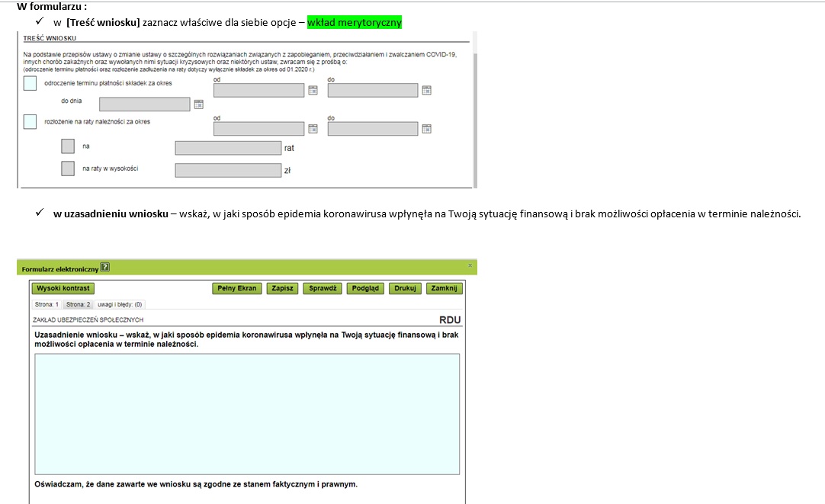Focus the 'do' date field for odroczenie okres
Viewport: 825px width, 504px height.
(373, 91)
